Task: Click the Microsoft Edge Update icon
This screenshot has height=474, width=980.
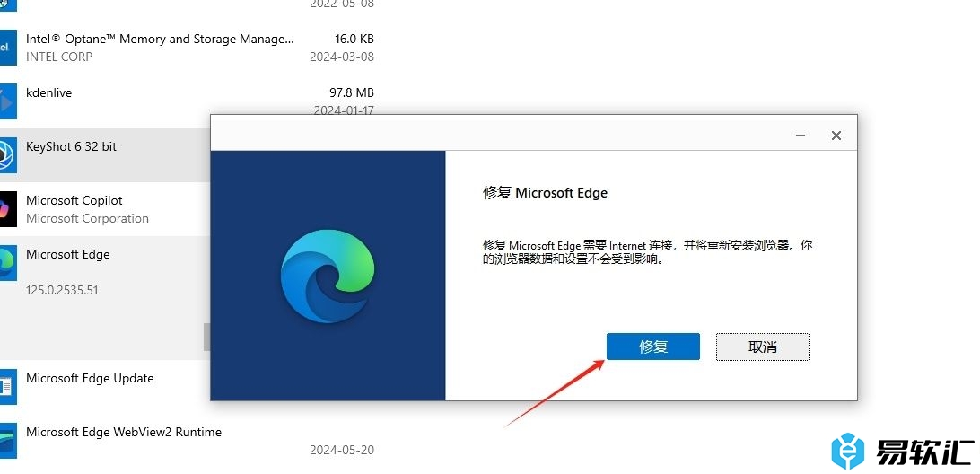Action: [7, 386]
